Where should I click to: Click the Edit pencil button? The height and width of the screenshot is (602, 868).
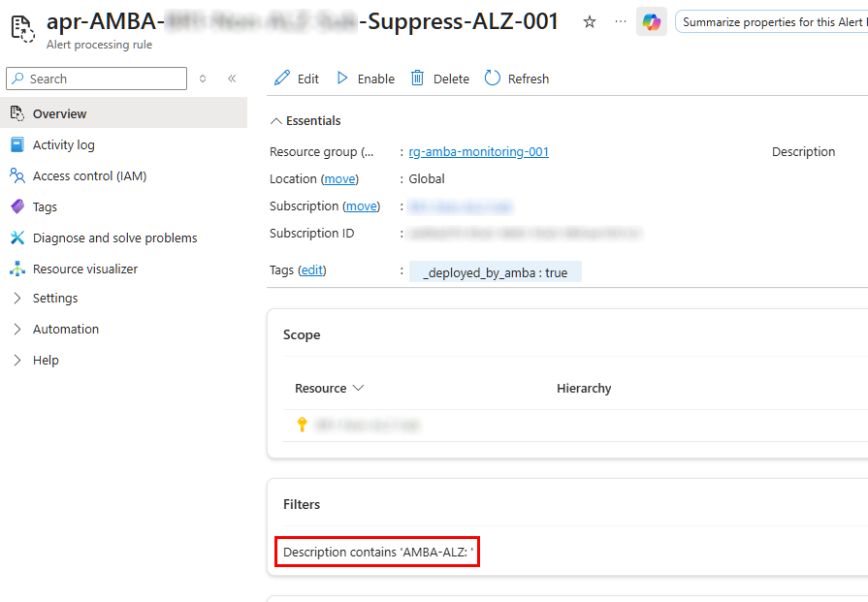[297, 79]
